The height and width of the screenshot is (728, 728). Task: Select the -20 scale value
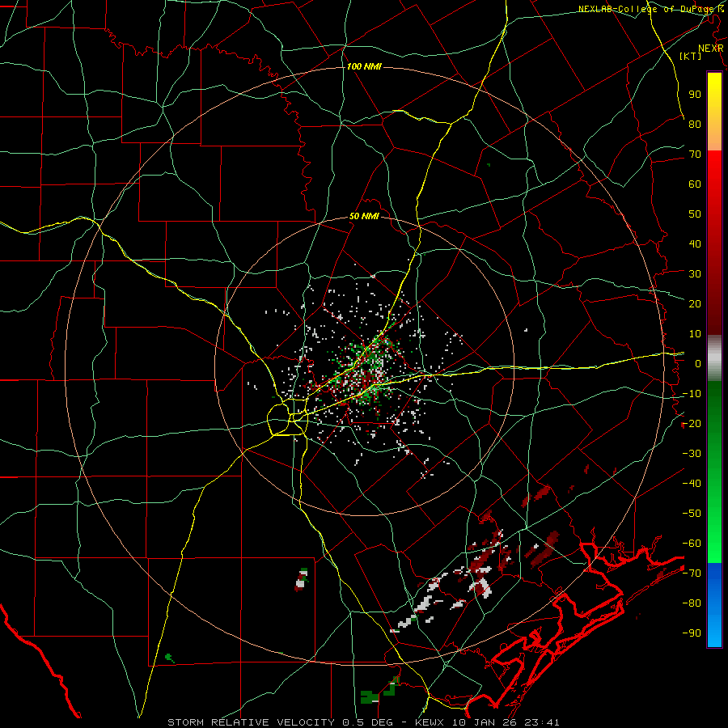pyautogui.click(x=692, y=423)
